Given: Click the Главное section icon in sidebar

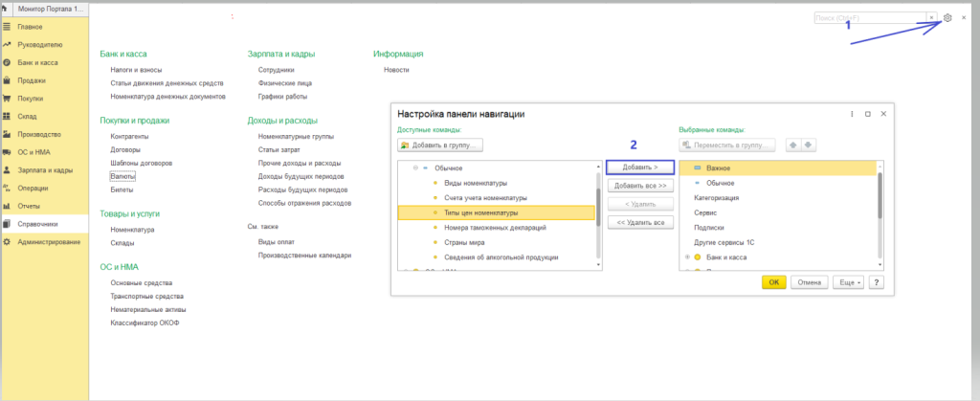Looking at the screenshot, I should 8,27.
